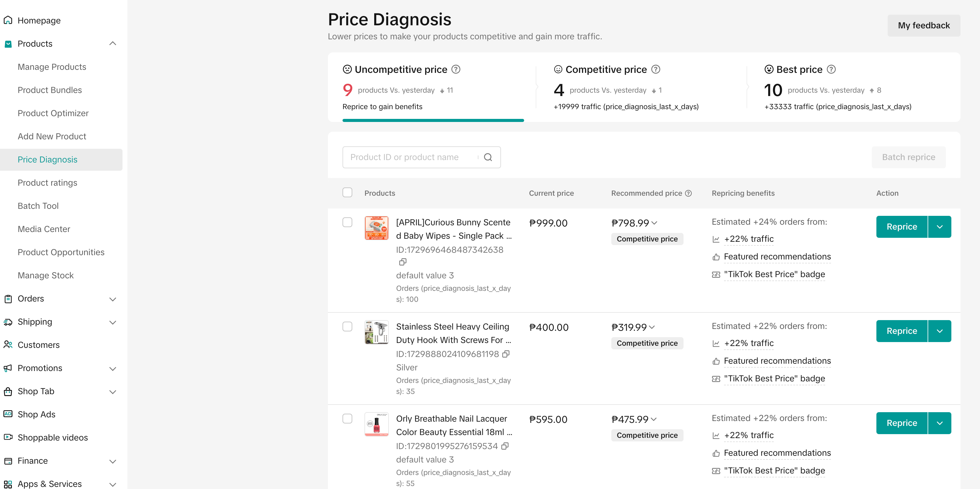This screenshot has height=489, width=980.
Task: Open Manage Products in sidebar
Action: 52,67
